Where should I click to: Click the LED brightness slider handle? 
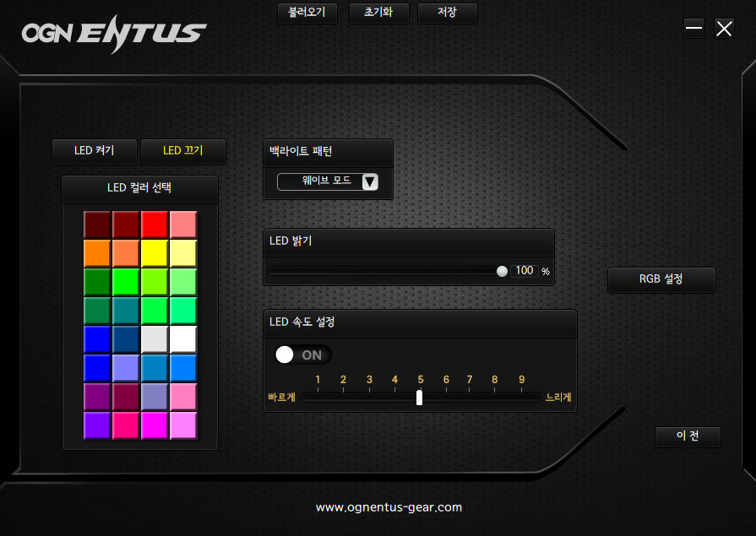503,271
